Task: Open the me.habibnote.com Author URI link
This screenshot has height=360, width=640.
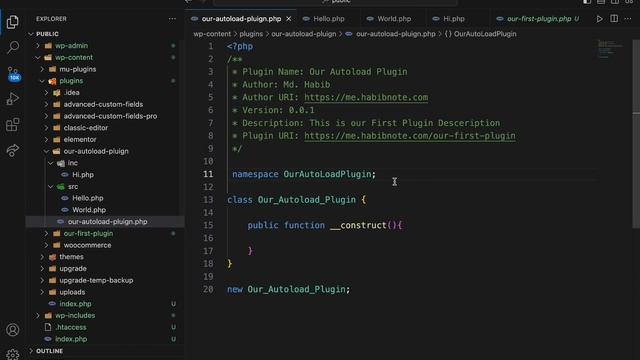Action: click(x=366, y=98)
